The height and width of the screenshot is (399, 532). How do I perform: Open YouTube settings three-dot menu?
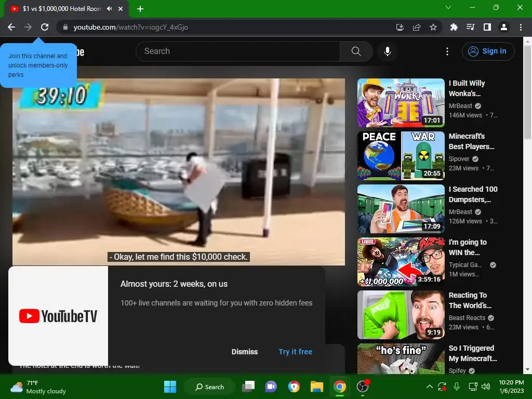click(447, 51)
